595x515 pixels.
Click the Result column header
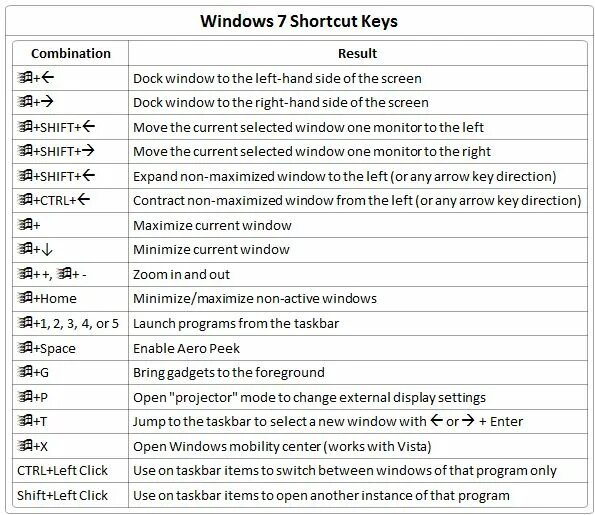(357, 54)
